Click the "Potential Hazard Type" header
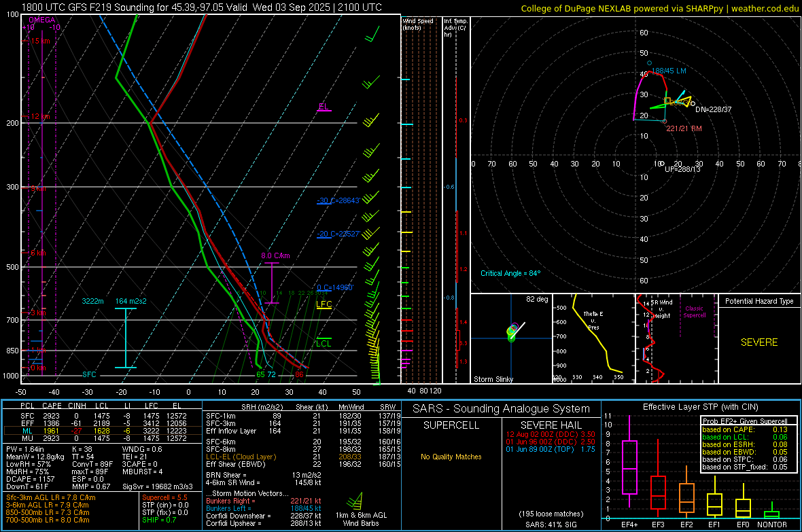802x532 pixels. point(759,301)
